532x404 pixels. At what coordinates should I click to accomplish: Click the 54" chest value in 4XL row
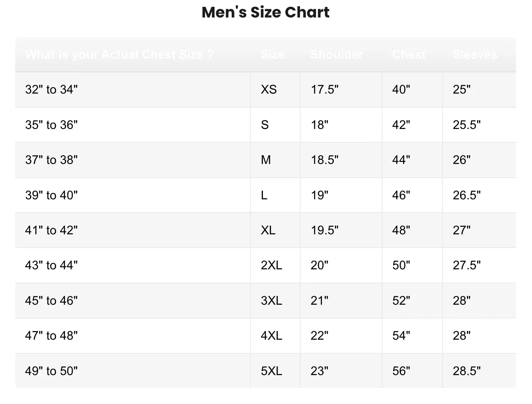click(x=401, y=336)
